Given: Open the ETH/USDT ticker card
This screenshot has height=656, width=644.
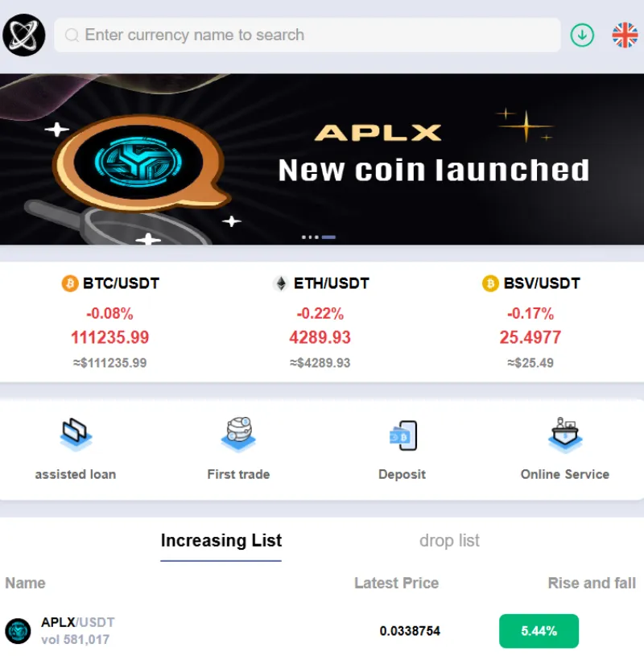Looking at the screenshot, I should click(320, 322).
